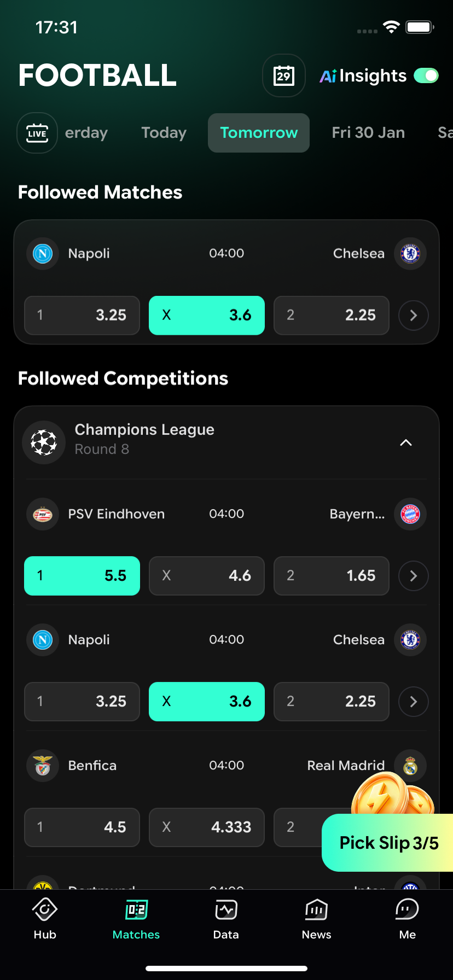This screenshot has height=980, width=453.
Task: Open the calendar date picker icon
Action: 283,75
